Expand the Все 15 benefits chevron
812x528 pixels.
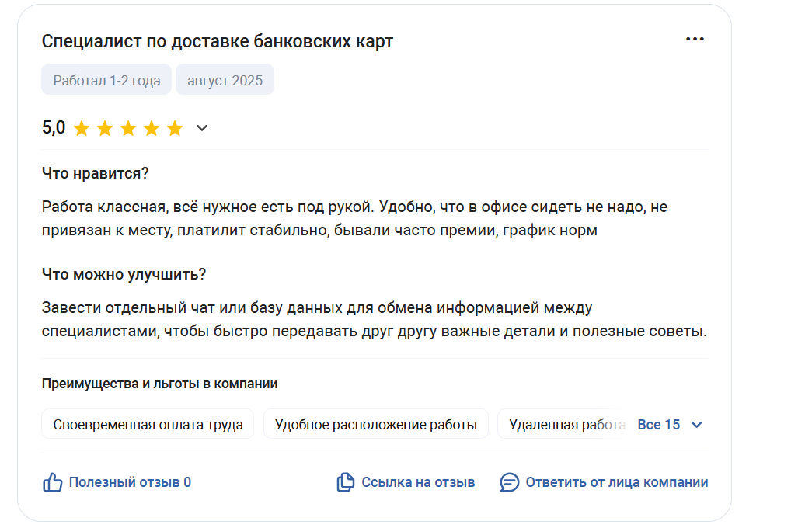(x=697, y=425)
